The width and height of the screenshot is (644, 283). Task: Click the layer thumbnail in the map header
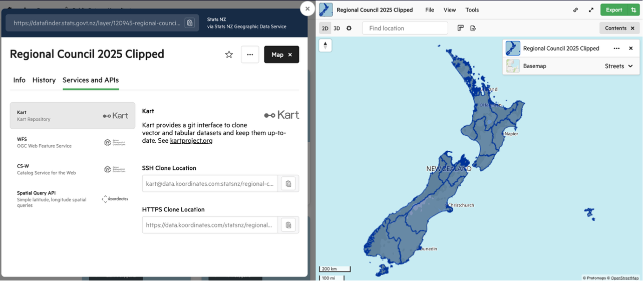click(x=326, y=10)
